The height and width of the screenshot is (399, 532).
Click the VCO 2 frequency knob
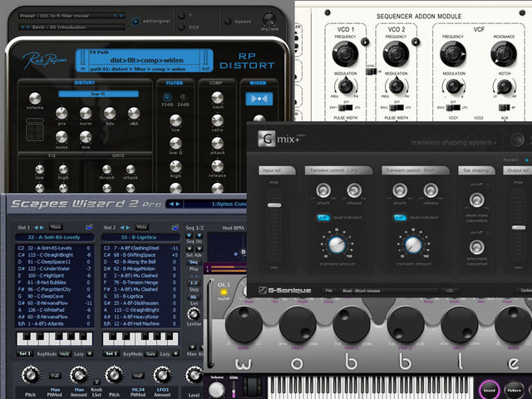(396, 53)
